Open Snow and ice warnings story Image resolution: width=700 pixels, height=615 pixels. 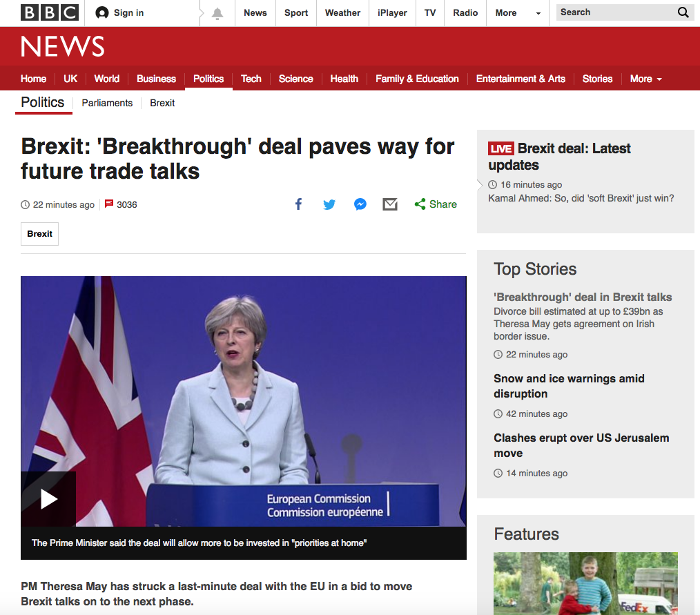click(x=569, y=386)
